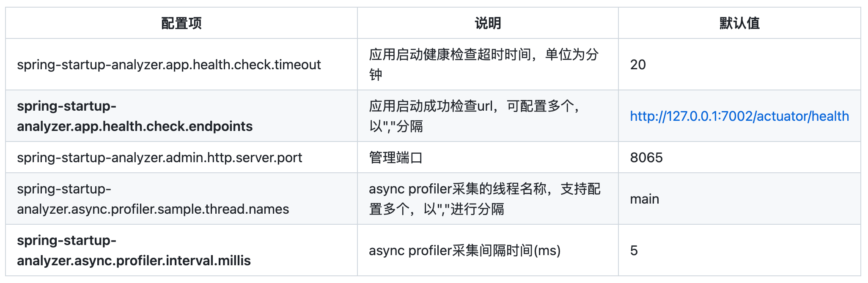This screenshot has width=868, height=283.
Task: Select the admin.http.server.port config name
Action: 159,158
